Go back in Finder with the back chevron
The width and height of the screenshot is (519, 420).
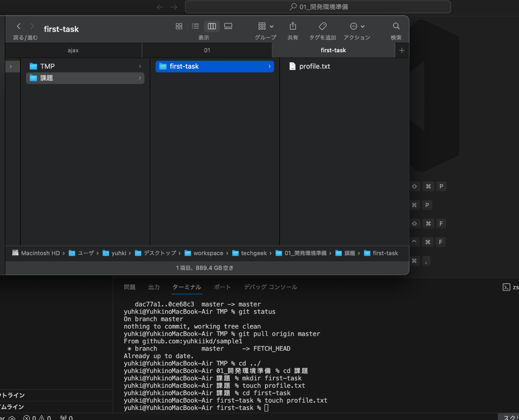click(19, 26)
